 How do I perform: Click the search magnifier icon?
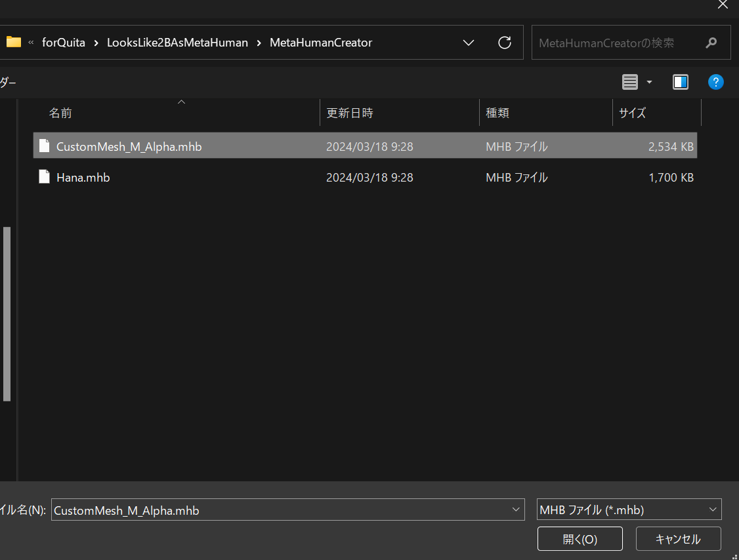(711, 42)
